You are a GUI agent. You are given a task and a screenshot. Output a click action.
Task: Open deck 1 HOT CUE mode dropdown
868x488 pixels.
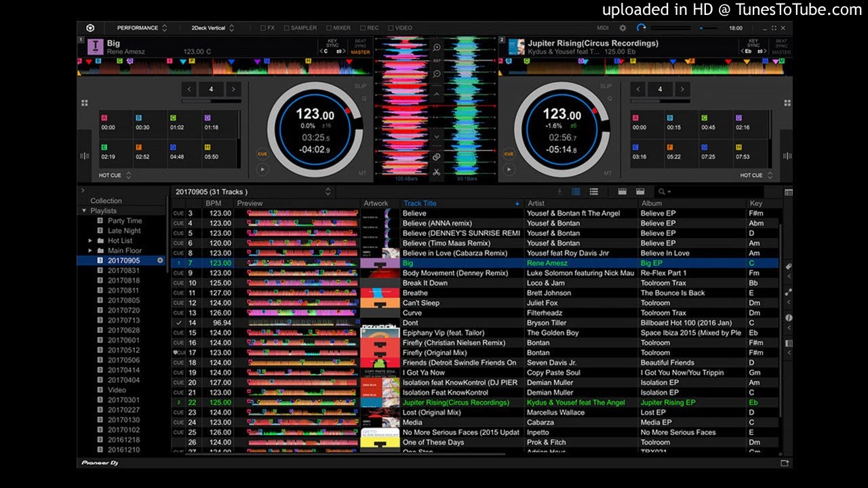point(115,175)
